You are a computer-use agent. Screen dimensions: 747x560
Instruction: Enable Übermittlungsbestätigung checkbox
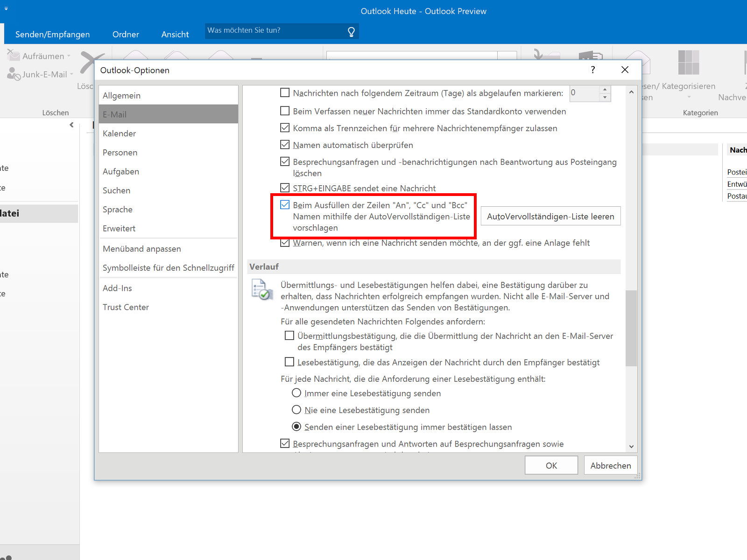[x=289, y=336]
